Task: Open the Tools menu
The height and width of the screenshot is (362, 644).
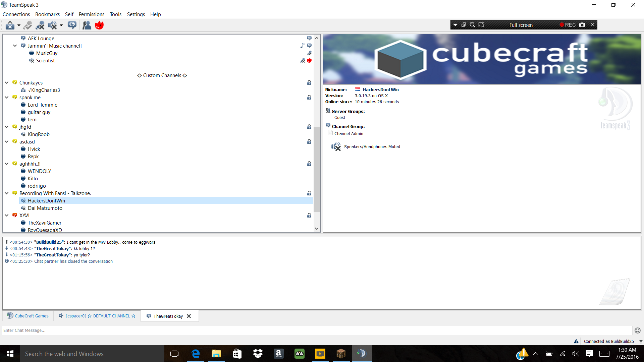Action: click(115, 14)
